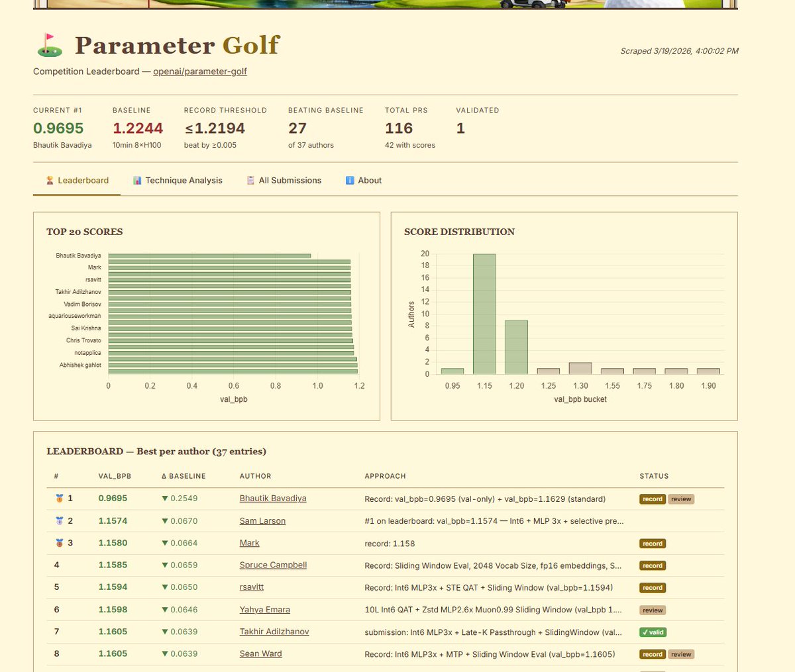This screenshot has width=795, height=672.
Task: Click the AUTHOR column header
Action: coord(255,476)
